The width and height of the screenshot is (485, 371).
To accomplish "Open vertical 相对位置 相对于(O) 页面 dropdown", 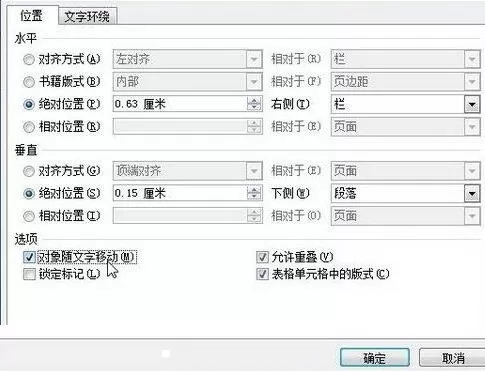I will (x=472, y=216).
